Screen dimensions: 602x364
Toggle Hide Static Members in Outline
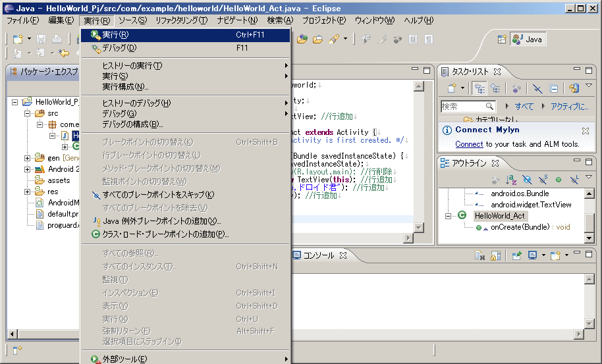pyautogui.click(x=543, y=180)
